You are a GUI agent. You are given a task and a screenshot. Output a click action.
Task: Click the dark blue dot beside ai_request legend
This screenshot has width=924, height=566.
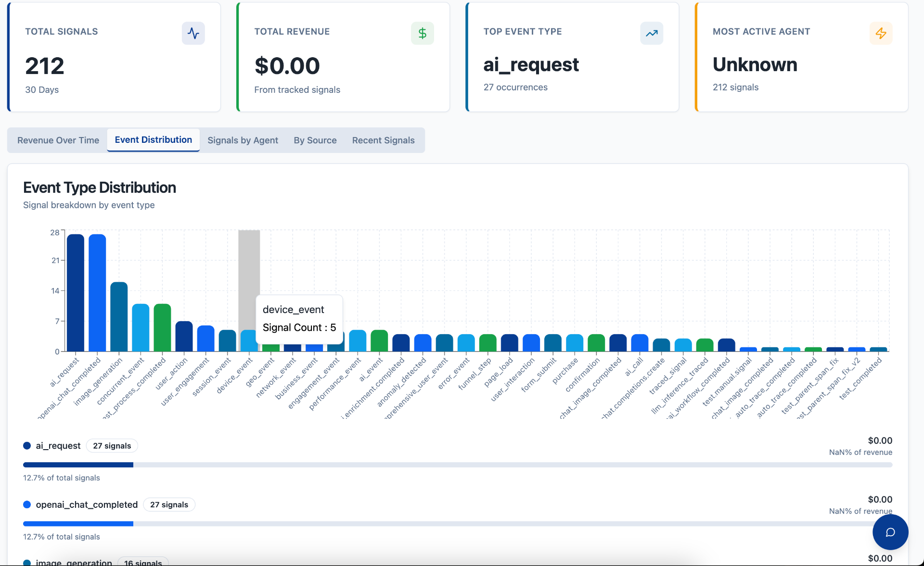pos(27,446)
